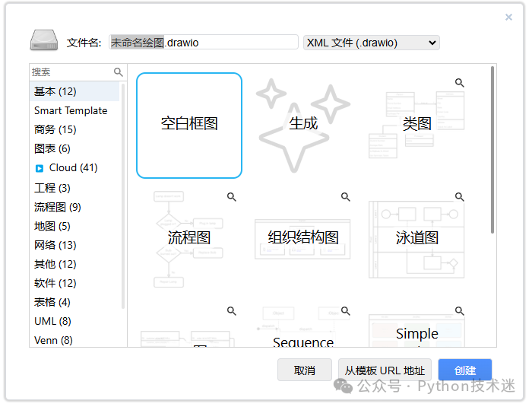Preview the 组织结构图 template with its magnifier icon
This screenshot has height=407, width=532.
[345, 197]
